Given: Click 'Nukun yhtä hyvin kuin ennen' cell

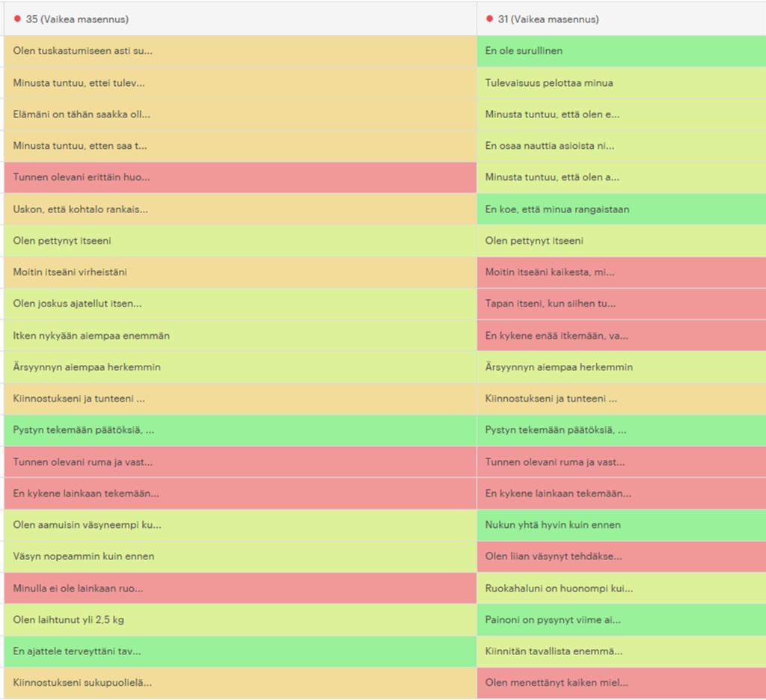Looking at the screenshot, I should click(622, 525).
